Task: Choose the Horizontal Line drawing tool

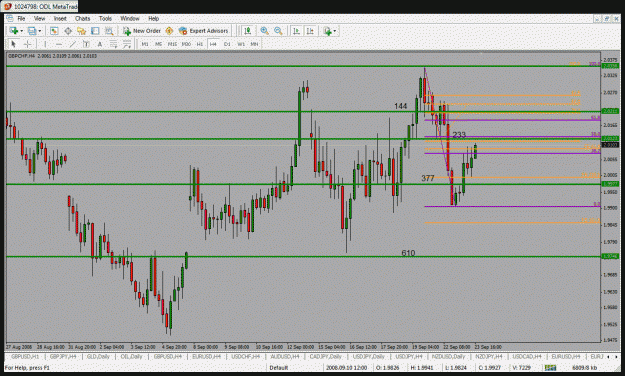Action: click(59, 44)
